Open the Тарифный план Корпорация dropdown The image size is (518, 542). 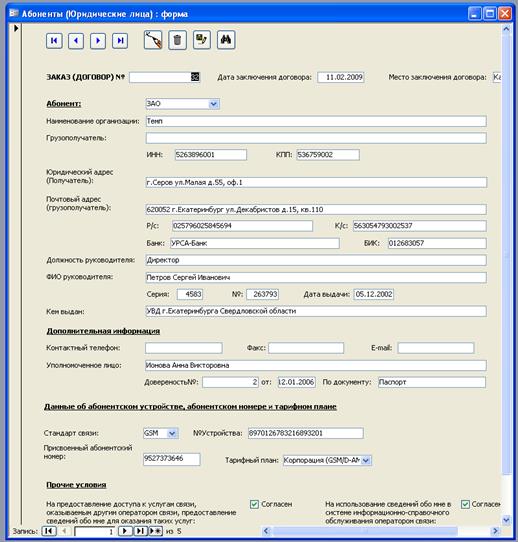366,460
